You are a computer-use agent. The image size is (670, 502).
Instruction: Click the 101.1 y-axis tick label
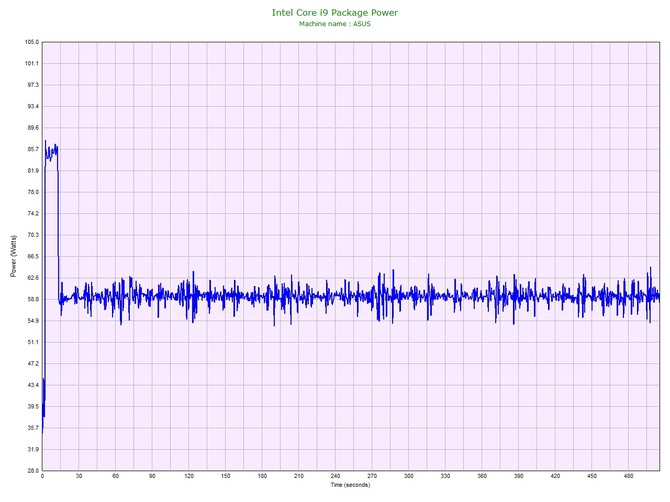(x=31, y=63)
